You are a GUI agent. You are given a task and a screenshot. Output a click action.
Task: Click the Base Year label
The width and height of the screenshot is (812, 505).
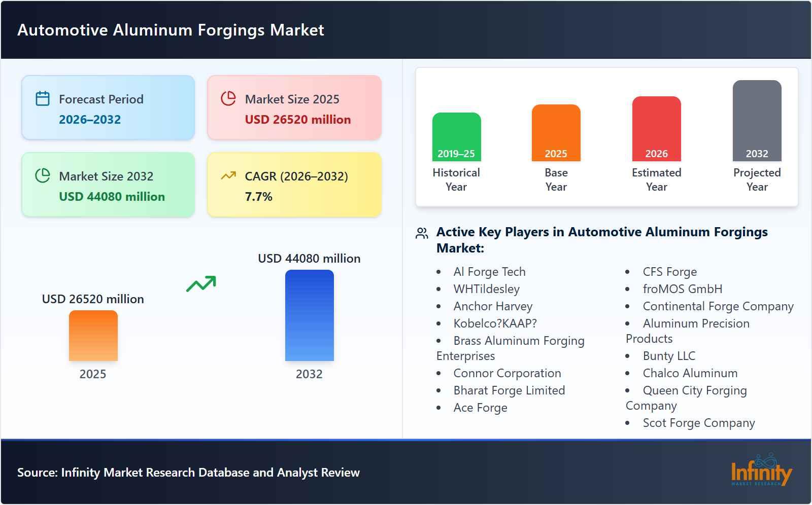pos(556,179)
